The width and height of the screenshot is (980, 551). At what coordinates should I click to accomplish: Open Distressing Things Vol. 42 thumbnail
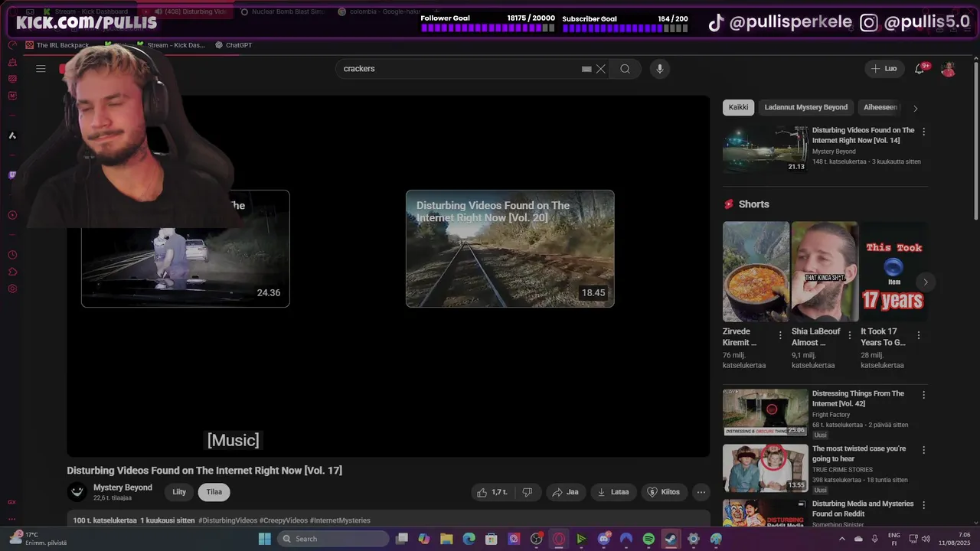tap(766, 412)
